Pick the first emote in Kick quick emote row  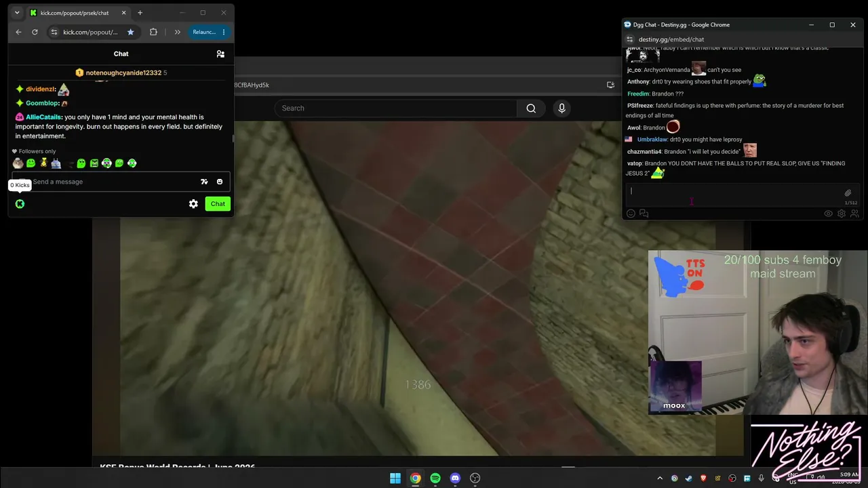pos(18,163)
